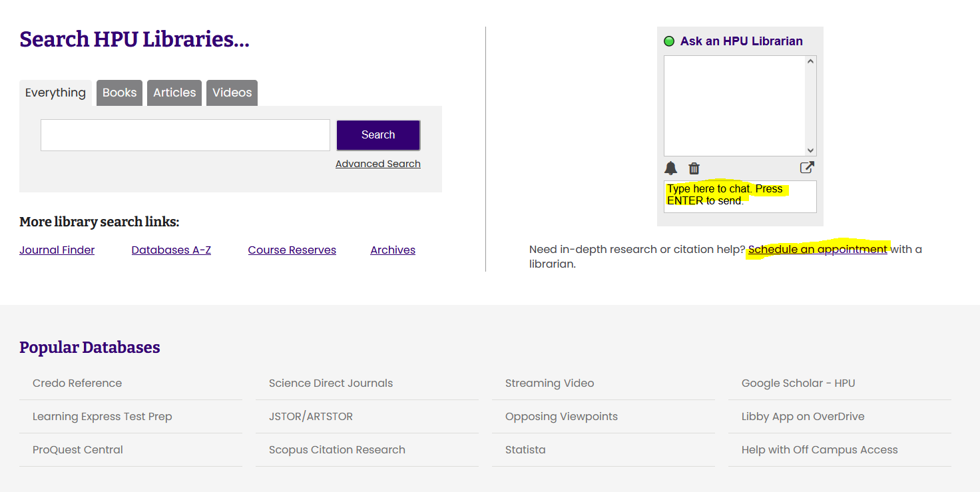Click the chat notification bell icon
This screenshot has width=980, height=492.
[x=670, y=168]
